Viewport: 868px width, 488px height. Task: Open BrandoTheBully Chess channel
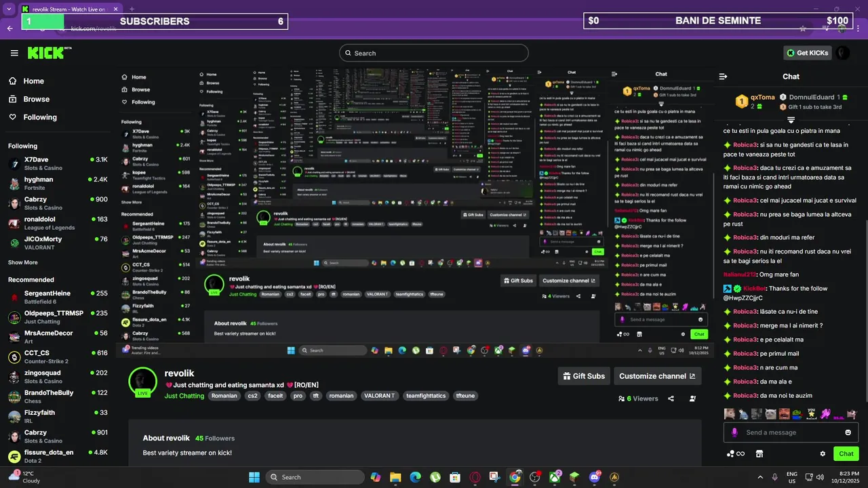[x=58, y=396]
